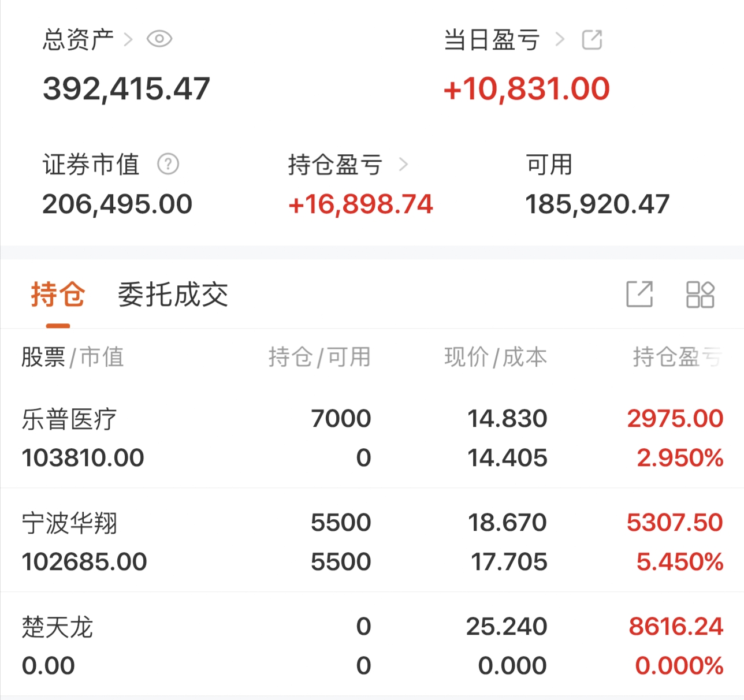This screenshot has width=744, height=700.
Task: Sort by 股票/市值 column header
Action: point(73,357)
